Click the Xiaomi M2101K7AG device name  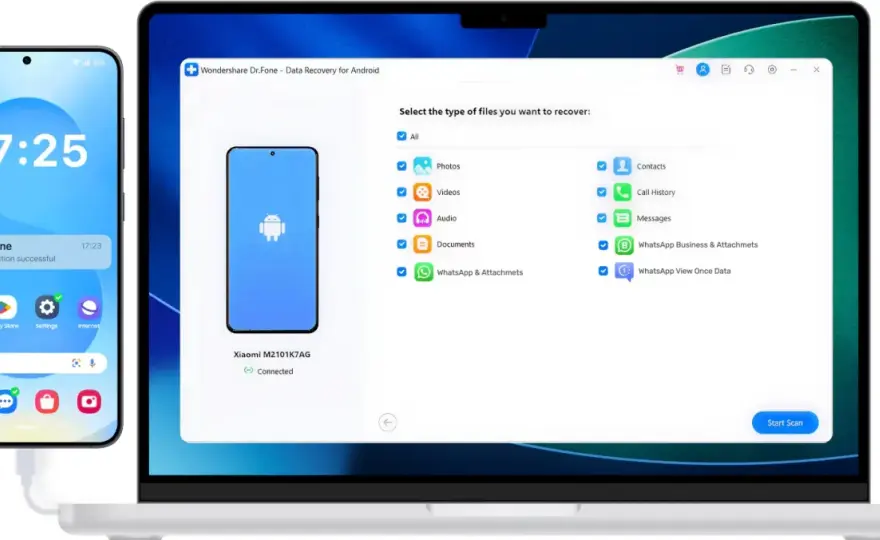[272, 354]
